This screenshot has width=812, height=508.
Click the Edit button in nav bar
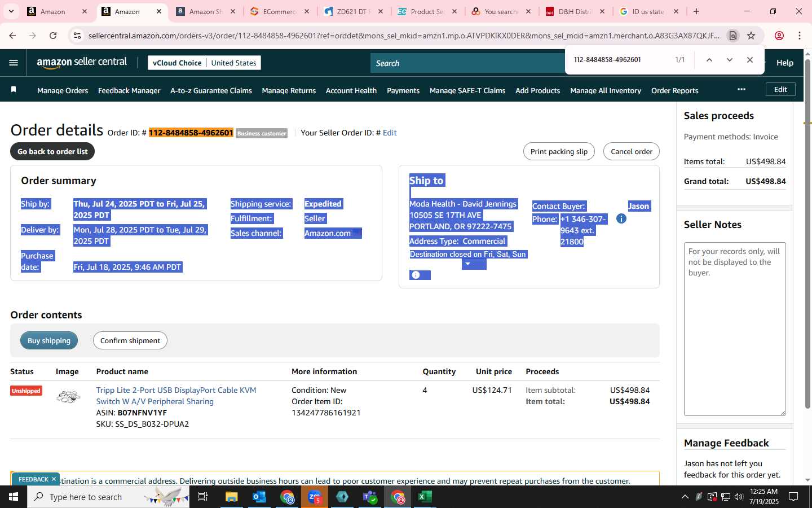[x=780, y=89]
